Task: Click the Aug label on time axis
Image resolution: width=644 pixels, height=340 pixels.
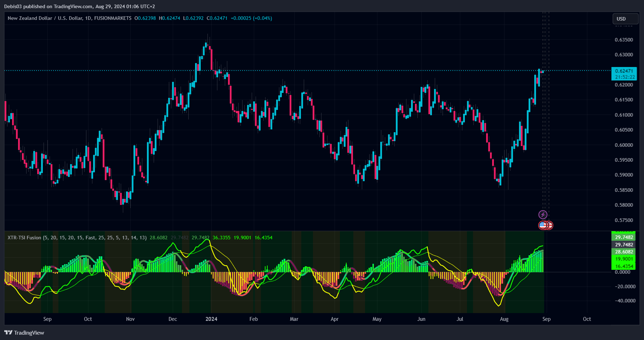Action: pyautogui.click(x=504, y=319)
